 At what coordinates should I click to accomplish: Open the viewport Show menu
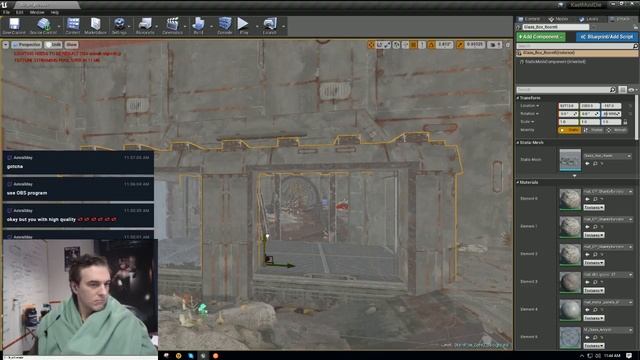click(71, 45)
